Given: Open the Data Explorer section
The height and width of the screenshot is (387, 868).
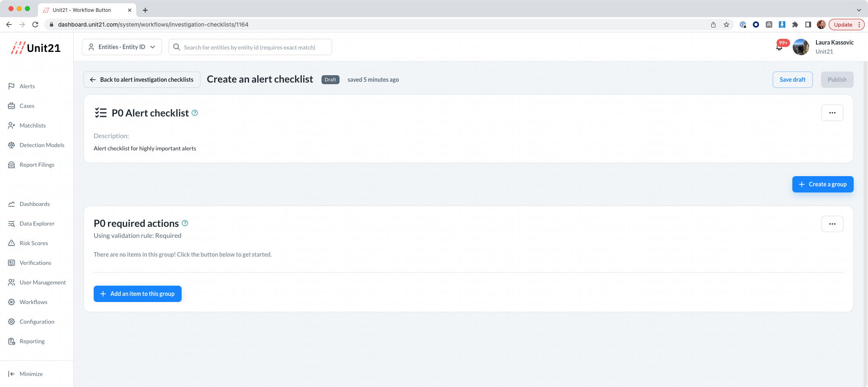Looking at the screenshot, I should pos(37,223).
